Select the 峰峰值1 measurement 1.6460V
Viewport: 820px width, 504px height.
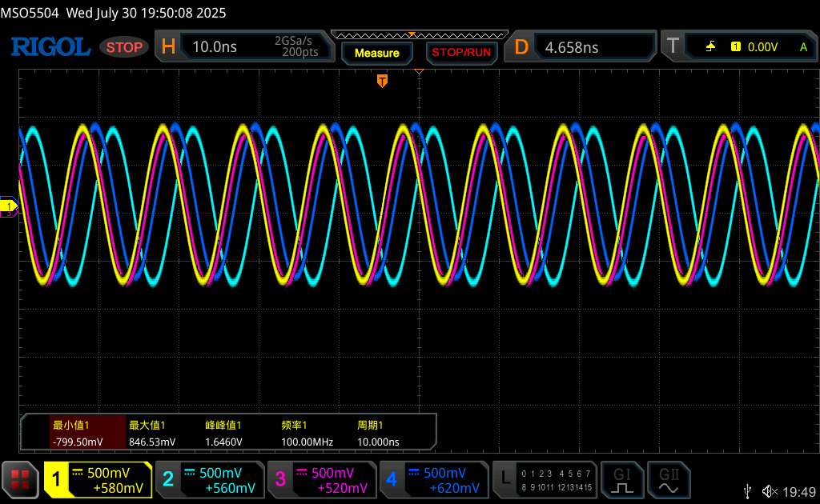click(x=224, y=433)
